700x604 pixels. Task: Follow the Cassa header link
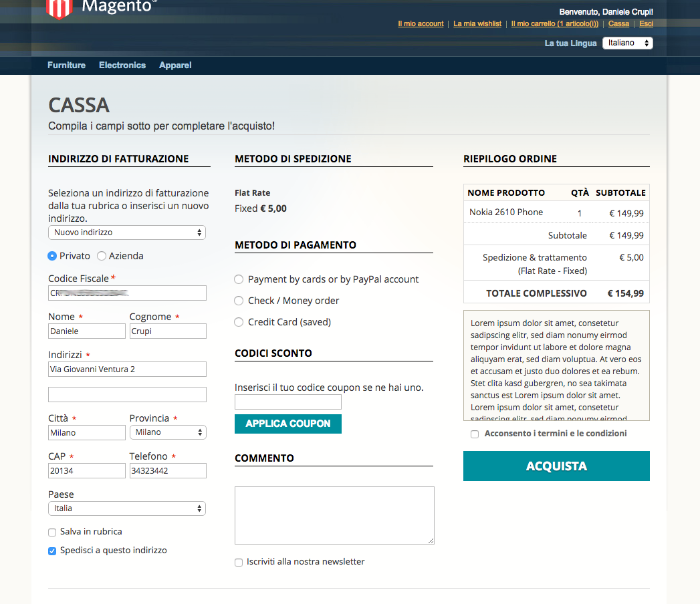tap(618, 23)
